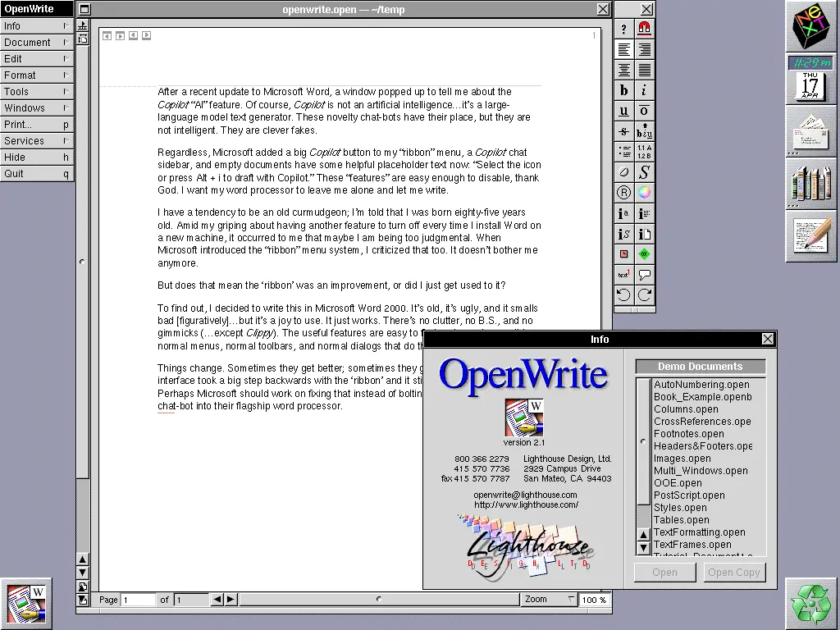This screenshot has width=840, height=630.
Task: Toggle bold formatting in the tool palette
Action: pyautogui.click(x=624, y=91)
